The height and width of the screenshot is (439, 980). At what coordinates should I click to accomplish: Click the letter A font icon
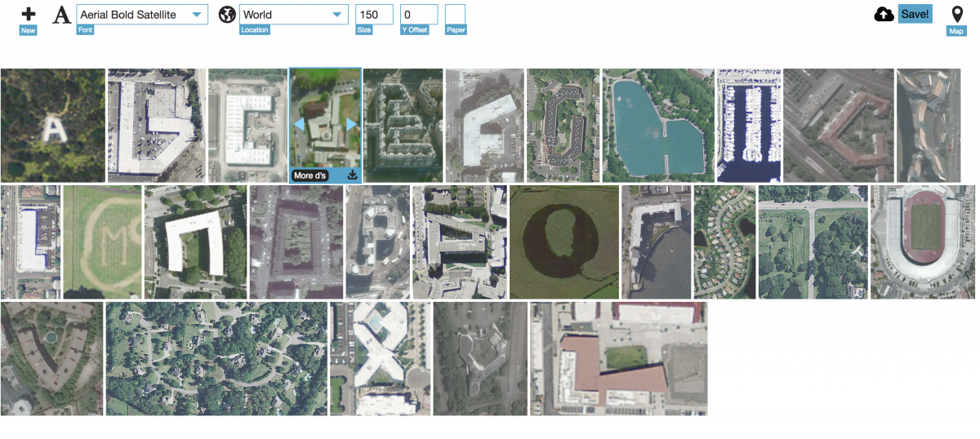pos(61,15)
